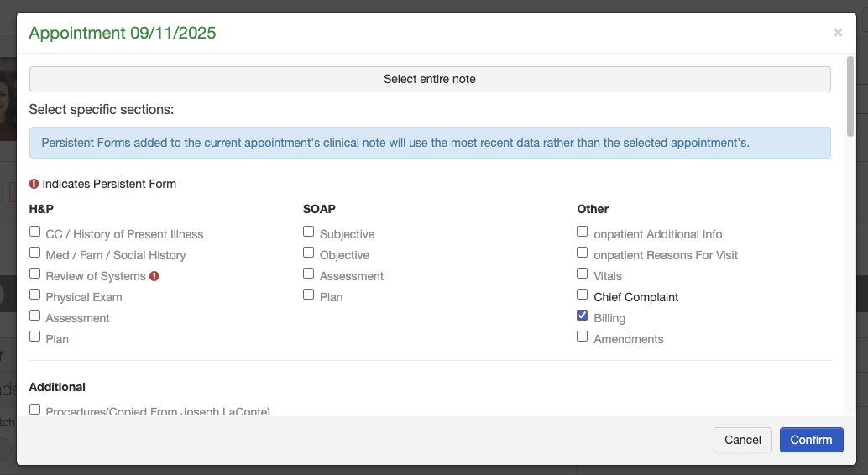This screenshot has width=868, height=475.
Task: Close the Appointment dialog with the X
Action: [x=838, y=33]
